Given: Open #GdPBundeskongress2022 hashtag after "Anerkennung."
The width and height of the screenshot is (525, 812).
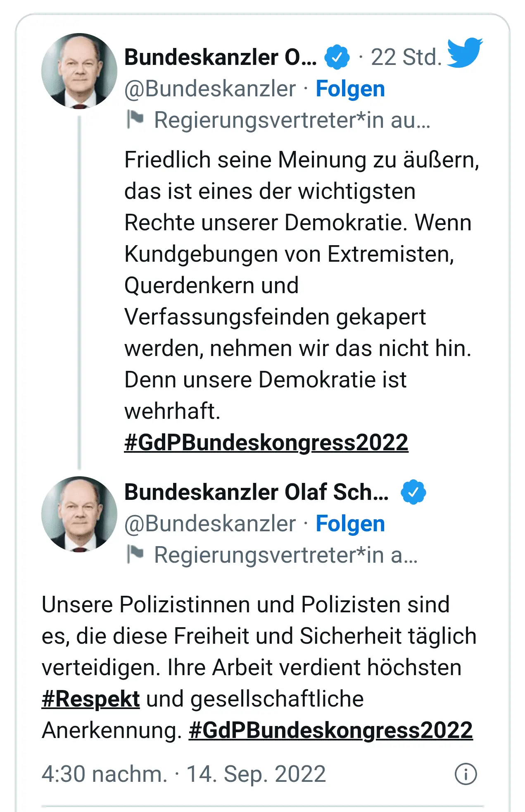Looking at the screenshot, I should (330, 730).
